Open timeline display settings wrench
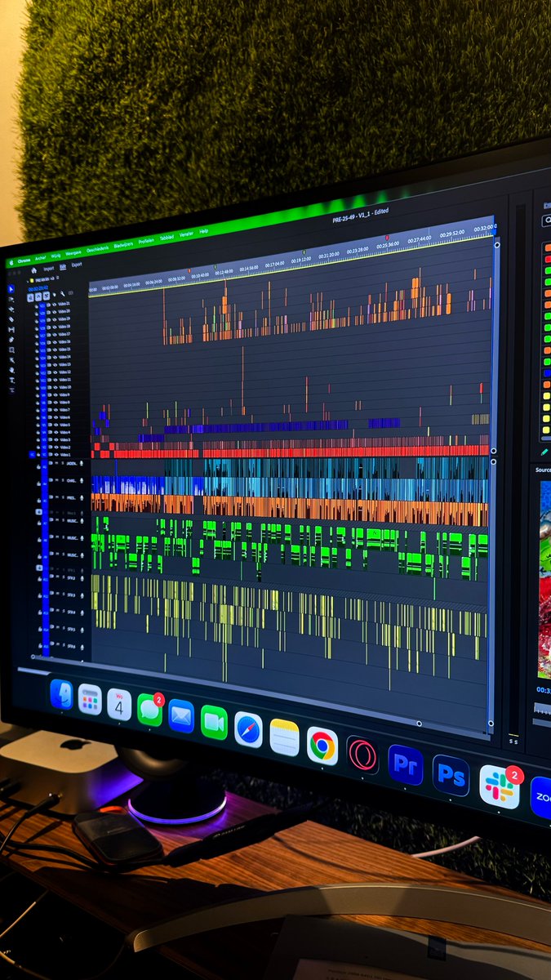The height and width of the screenshot is (980, 551). click(63, 293)
